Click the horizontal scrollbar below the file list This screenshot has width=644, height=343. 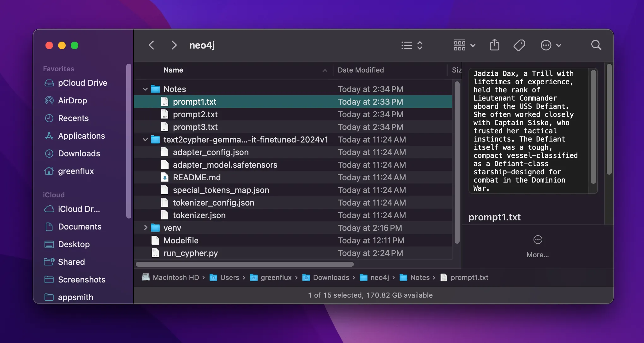(x=245, y=264)
